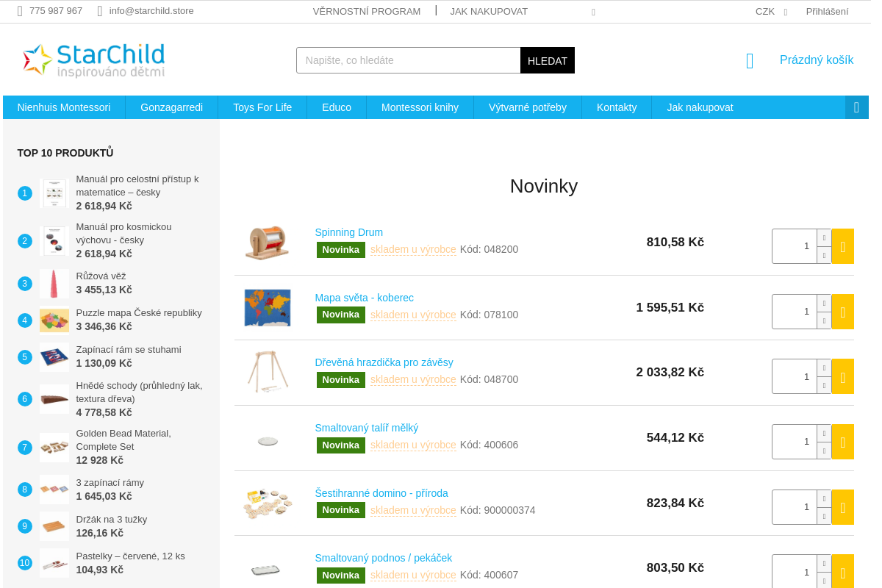Add Dřevěná hrazdička pro závěsy to cart
The height and width of the screenshot is (588, 882).
(842, 376)
